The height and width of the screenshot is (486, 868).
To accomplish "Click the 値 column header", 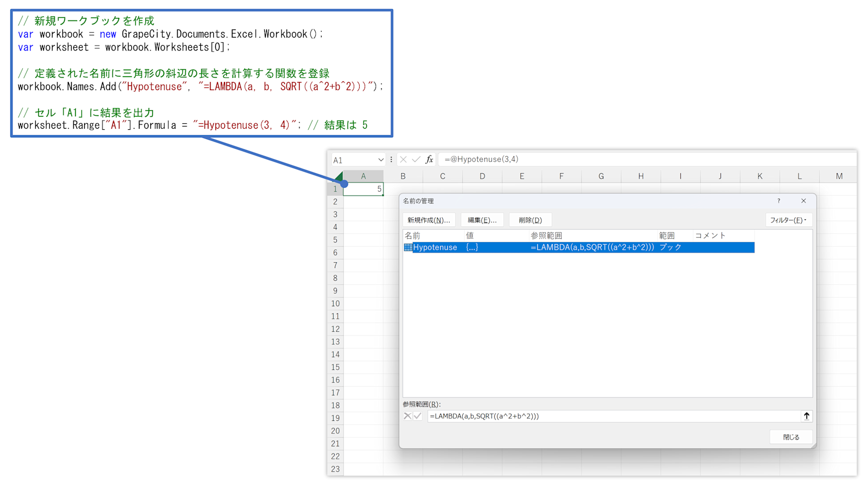I will pyautogui.click(x=470, y=236).
